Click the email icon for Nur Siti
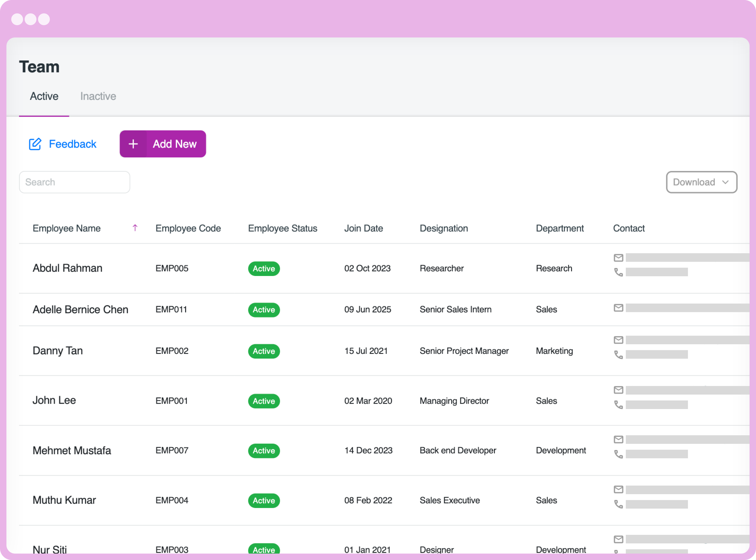This screenshot has height=560, width=756. [x=618, y=539]
